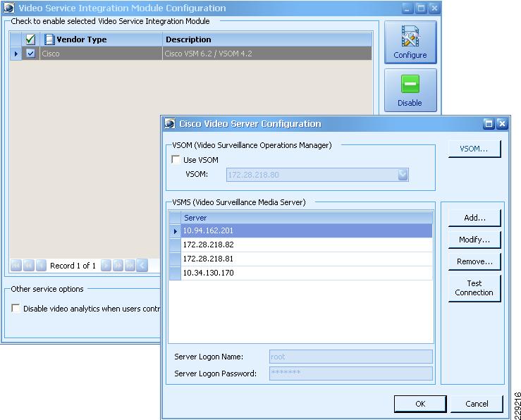Viewport: 521px width, 420px height.
Task: Click the Server Logon Password field
Action: (351, 373)
